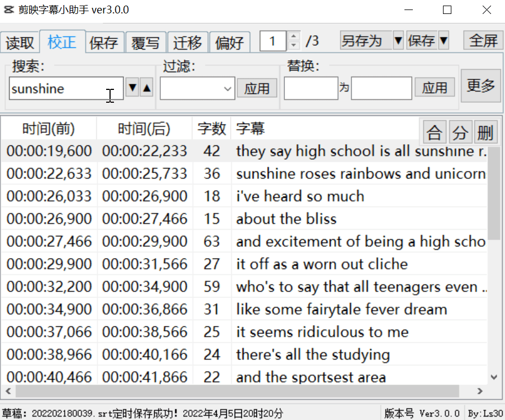Apply the replacement with its 应用 button
The height and width of the screenshot is (420, 505).
click(x=435, y=88)
